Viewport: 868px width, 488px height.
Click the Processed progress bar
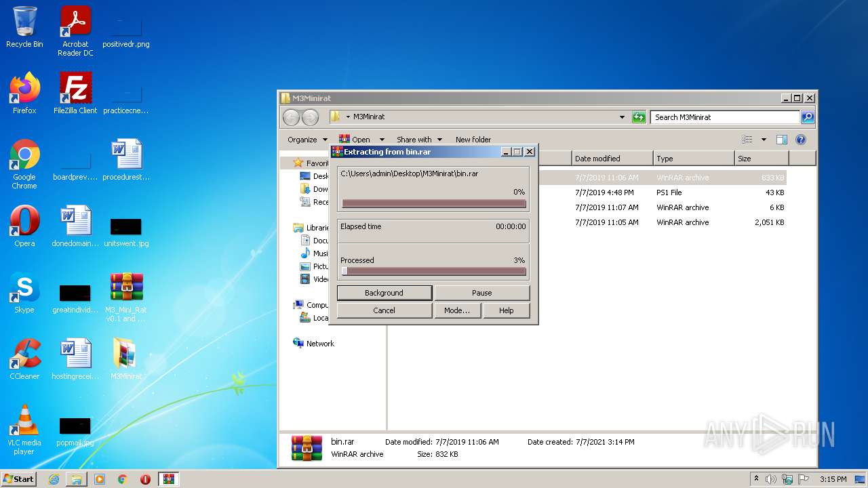point(434,271)
